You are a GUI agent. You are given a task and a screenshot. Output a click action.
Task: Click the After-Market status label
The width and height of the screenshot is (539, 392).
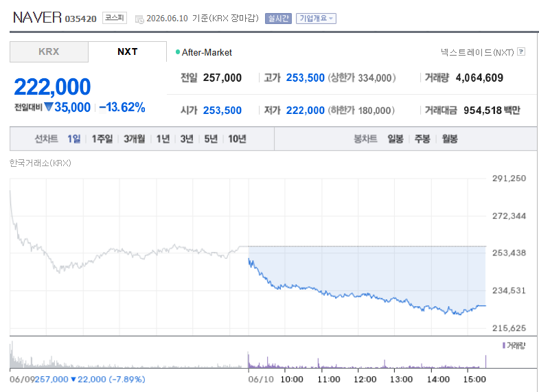coord(207,53)
